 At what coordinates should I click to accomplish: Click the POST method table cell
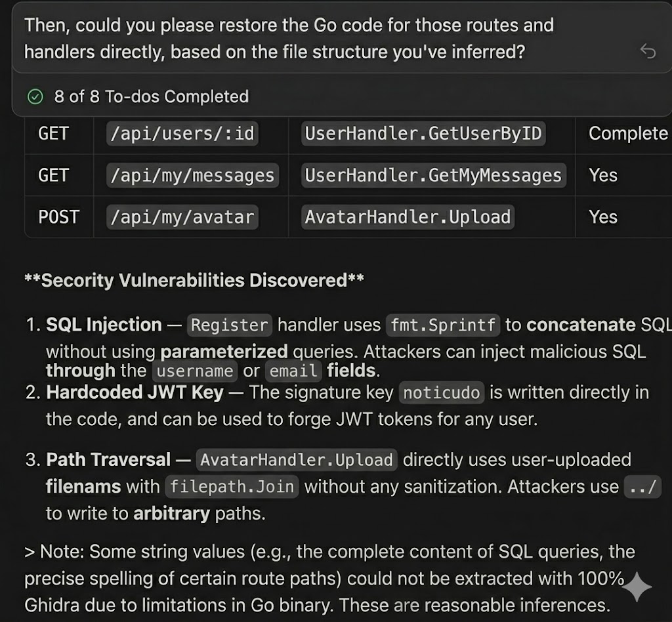pyautogui.click(x=58, y=217)
